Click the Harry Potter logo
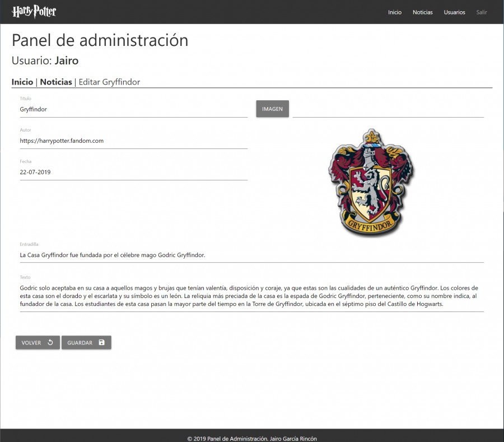The image size is (504, 442). 34,12
